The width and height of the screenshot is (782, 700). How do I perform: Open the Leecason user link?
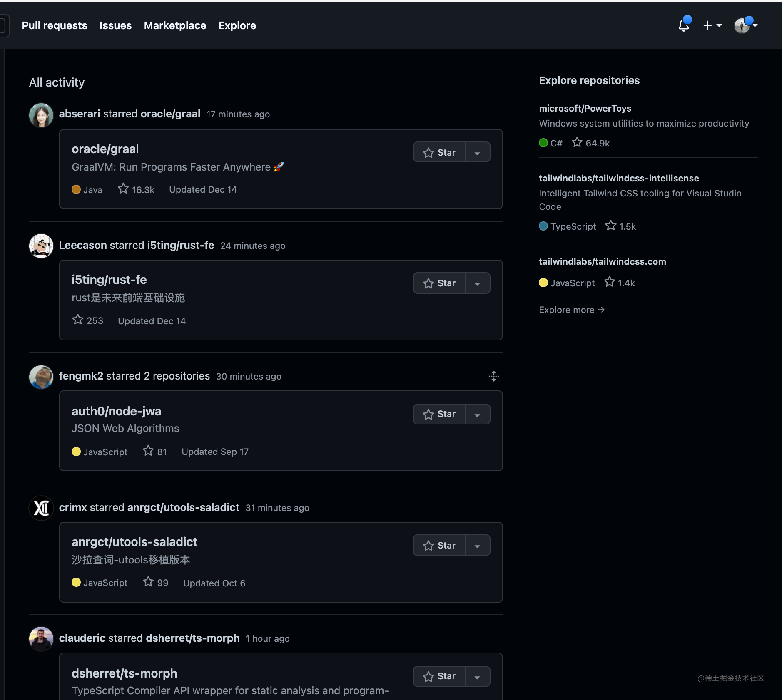point(83,245)
